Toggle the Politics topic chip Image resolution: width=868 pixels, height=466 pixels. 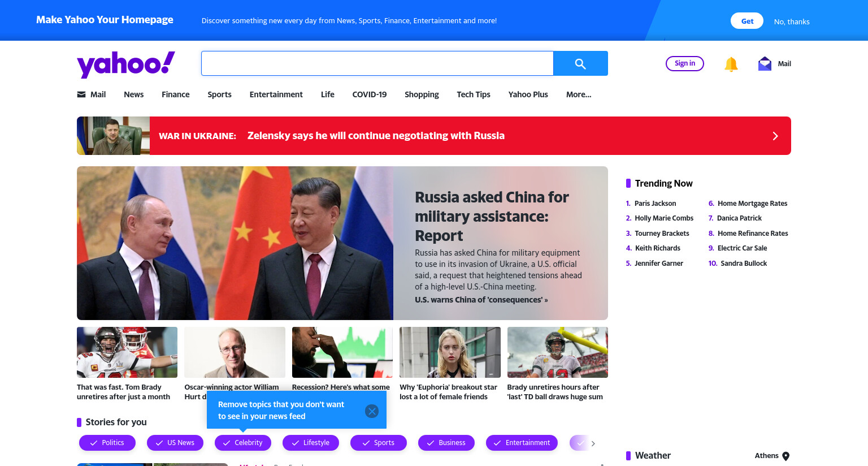point(107,443)
